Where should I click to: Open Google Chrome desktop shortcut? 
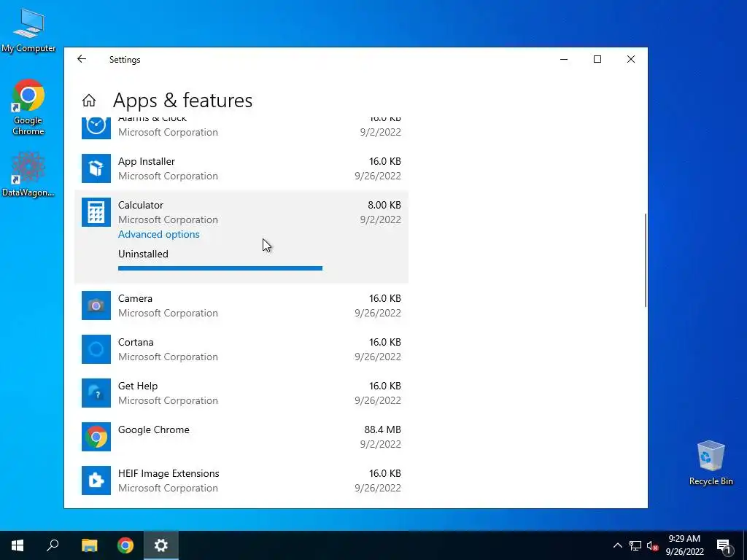(28, 107)
